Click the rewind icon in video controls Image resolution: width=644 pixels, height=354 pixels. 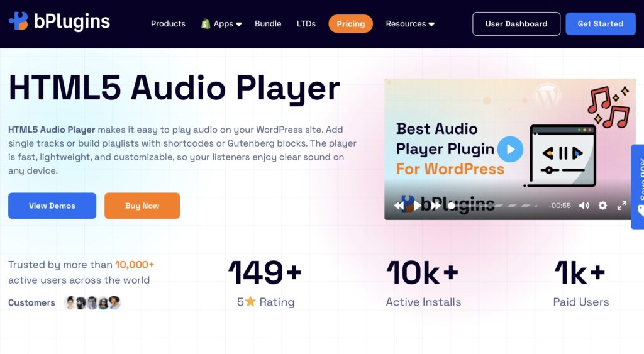pos(398,206)
